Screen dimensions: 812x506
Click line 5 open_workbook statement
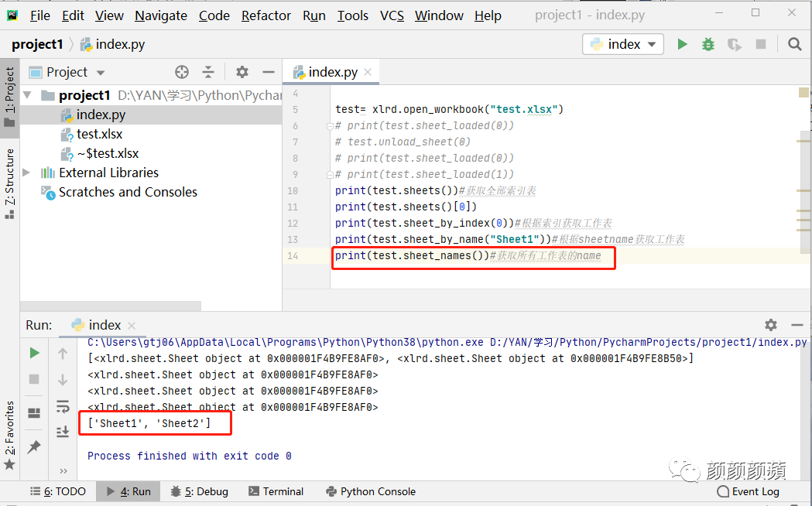(449, 110)
